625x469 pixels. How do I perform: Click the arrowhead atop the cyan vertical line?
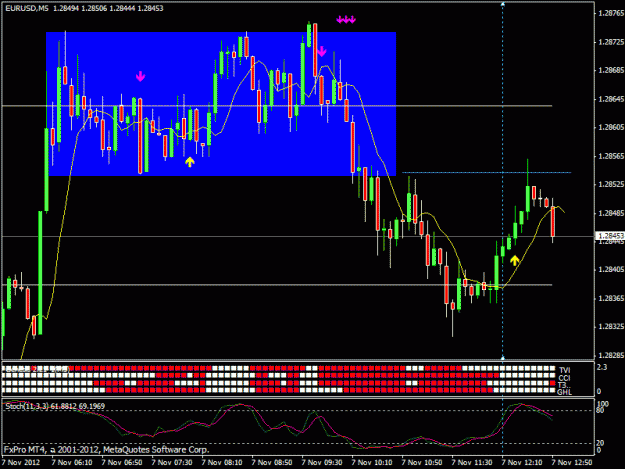503,4
